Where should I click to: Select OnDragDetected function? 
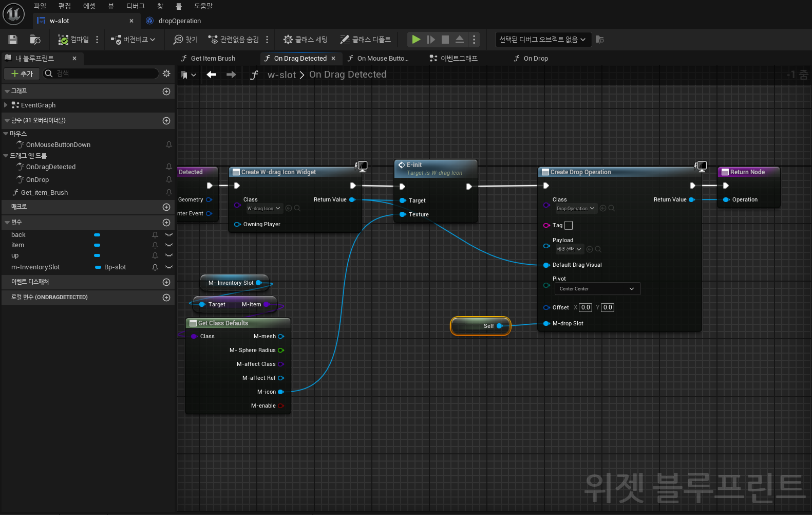50,167
